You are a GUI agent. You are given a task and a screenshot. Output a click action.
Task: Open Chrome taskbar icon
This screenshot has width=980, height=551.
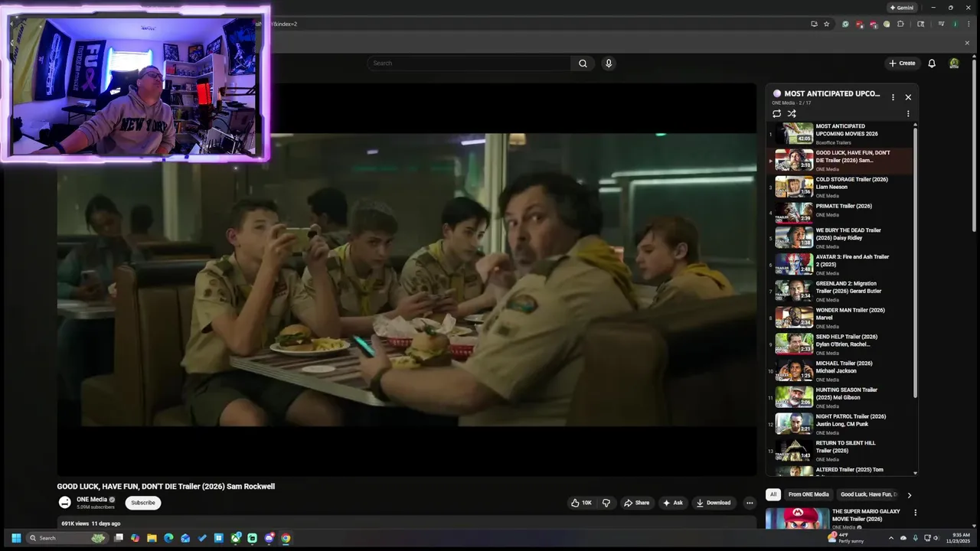(286, 538)
